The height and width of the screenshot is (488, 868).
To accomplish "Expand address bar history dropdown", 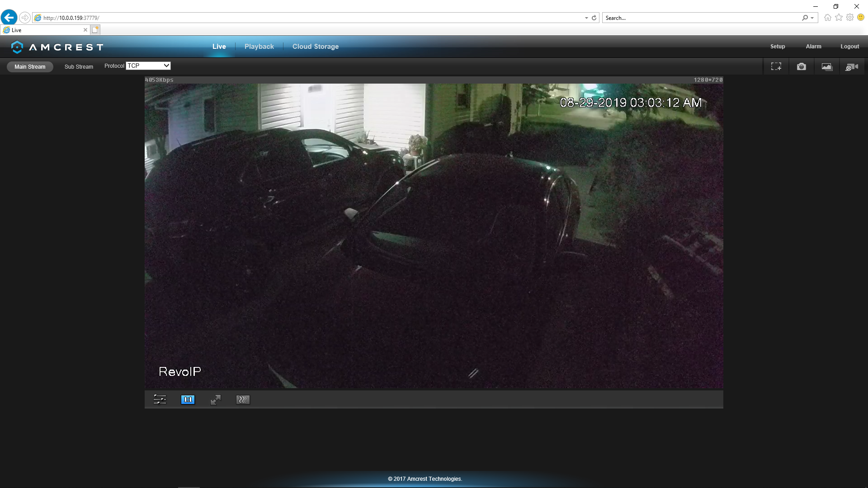I will point(586,18).
